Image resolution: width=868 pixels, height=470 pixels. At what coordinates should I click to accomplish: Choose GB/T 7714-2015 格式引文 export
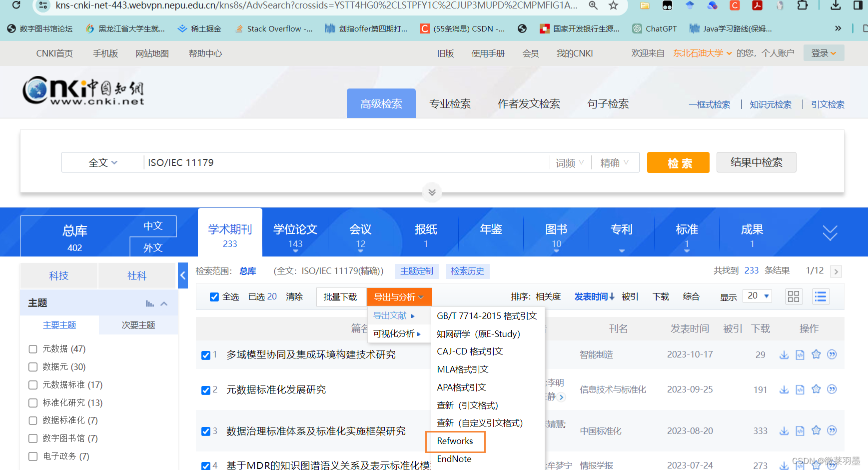click(487, 316)
